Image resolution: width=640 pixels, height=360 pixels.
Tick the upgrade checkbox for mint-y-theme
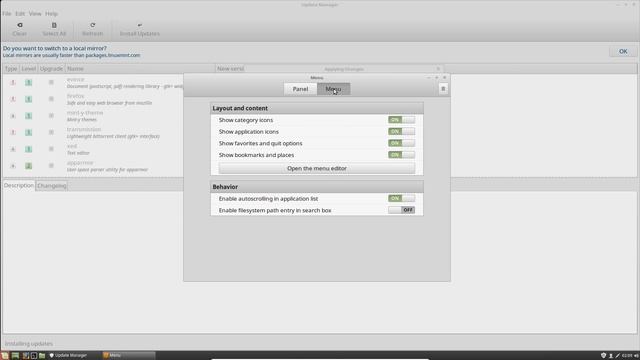click(x=51, y=116)
